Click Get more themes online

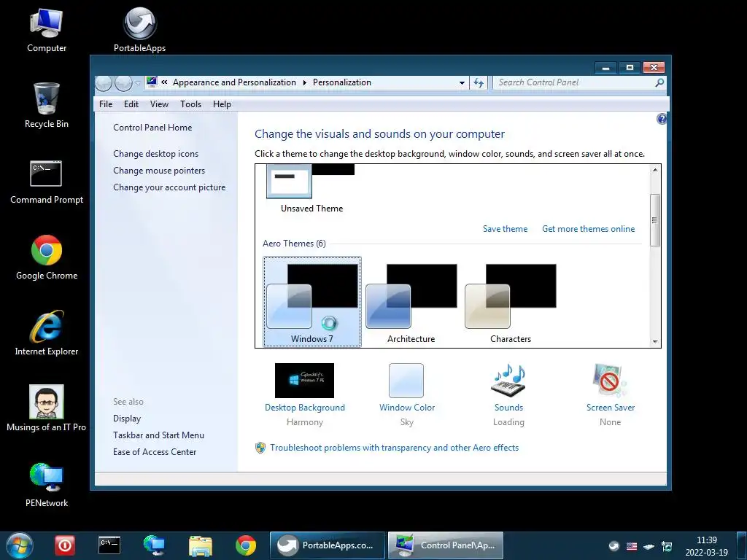(x=589, y=229)
